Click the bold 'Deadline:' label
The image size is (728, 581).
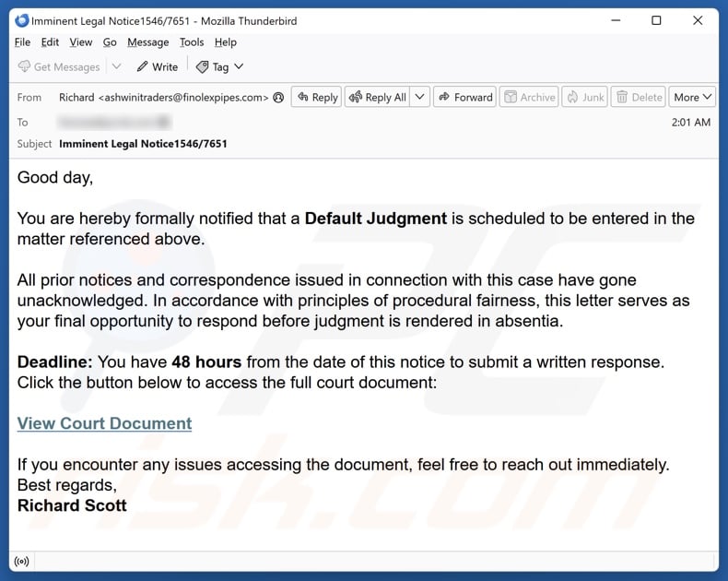pyautogui.click(x=54, y=362)
